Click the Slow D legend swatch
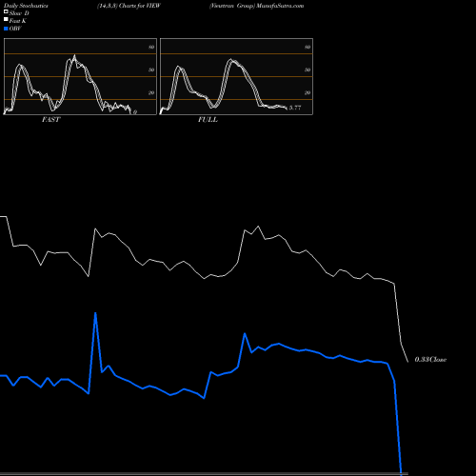476x476 pixels. [6, 11]
